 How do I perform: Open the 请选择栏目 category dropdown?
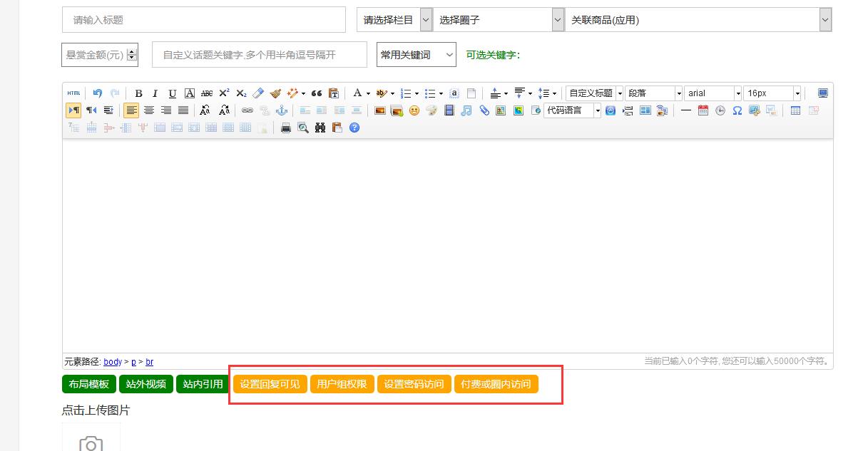click(x=394, y=20)
